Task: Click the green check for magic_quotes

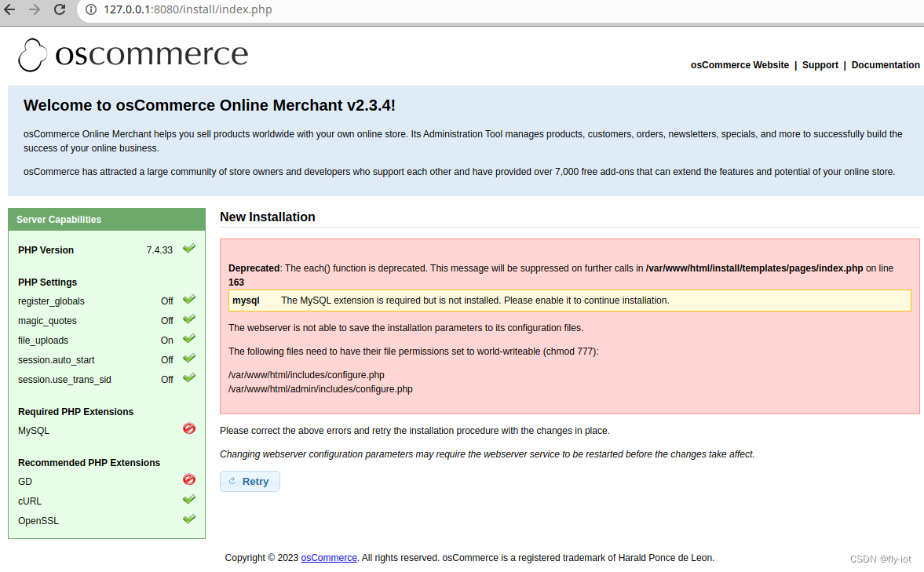Action: point(188,319)
